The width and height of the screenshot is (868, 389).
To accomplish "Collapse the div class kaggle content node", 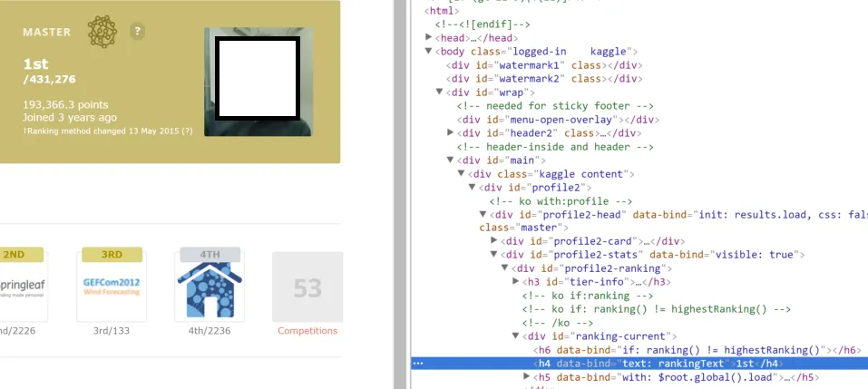I will [461, 174].
